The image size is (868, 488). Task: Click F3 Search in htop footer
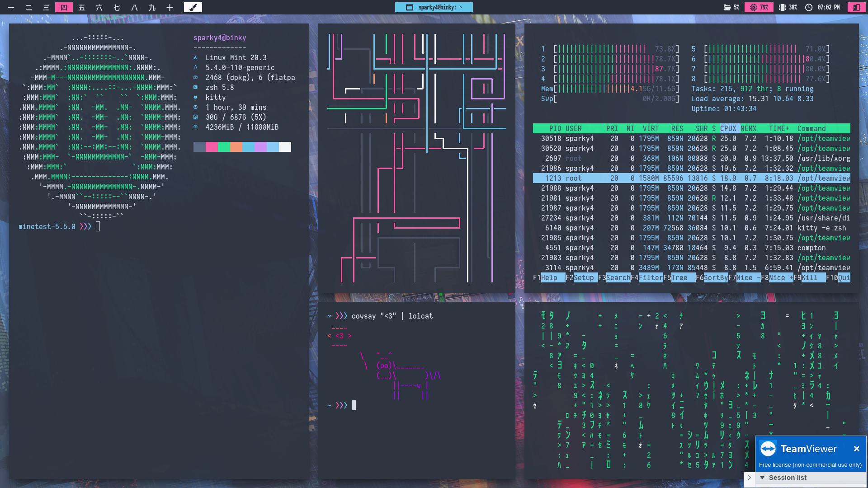618,277
